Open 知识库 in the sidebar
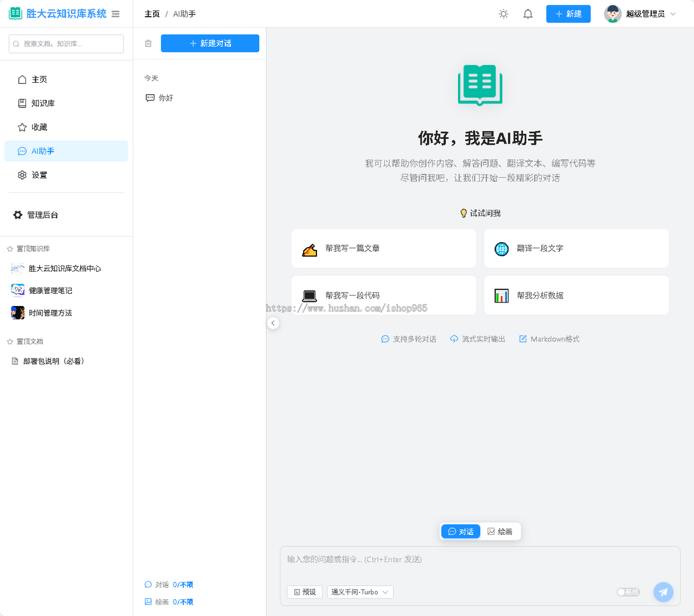 (x=66, y=103)
